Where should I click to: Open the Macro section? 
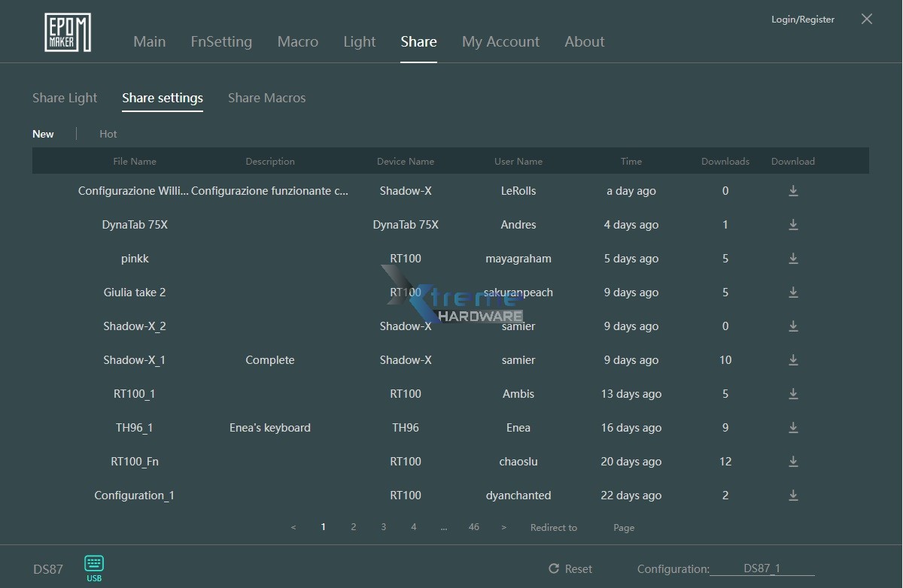[298, 42]
